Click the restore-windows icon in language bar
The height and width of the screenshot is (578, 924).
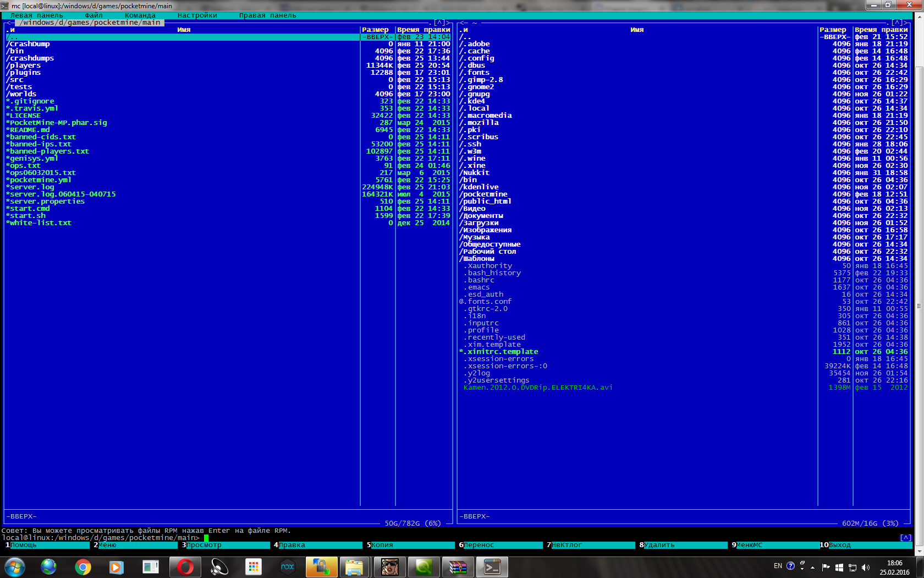(802, 563)
